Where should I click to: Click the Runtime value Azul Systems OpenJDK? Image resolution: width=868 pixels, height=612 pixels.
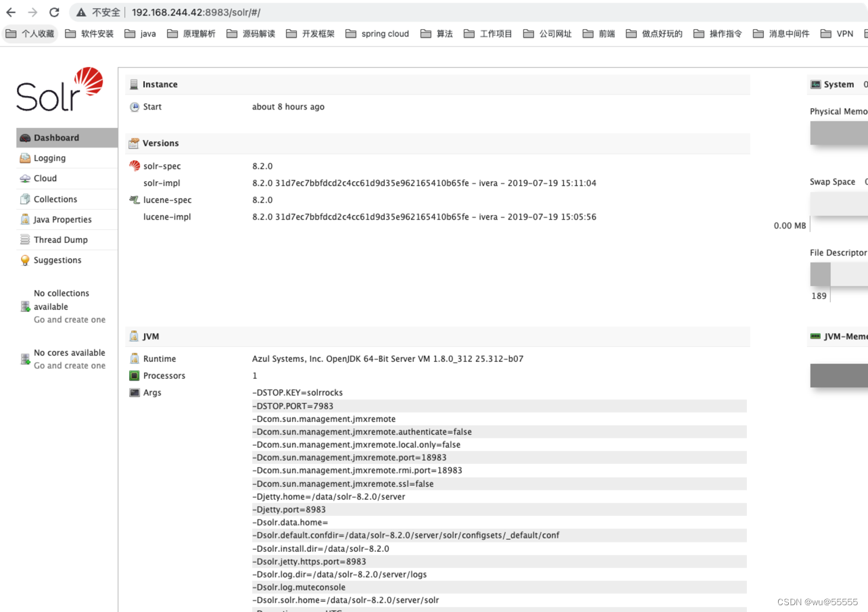(387, 359)
